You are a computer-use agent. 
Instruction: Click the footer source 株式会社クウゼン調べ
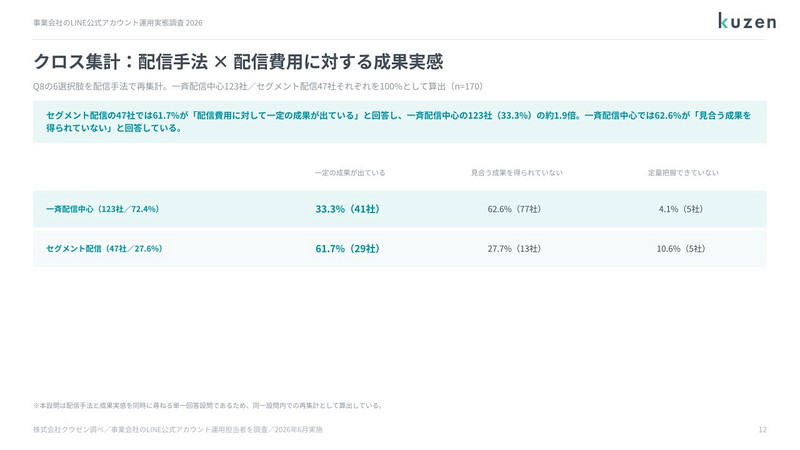pyautogui.click(x=178, y=430)
